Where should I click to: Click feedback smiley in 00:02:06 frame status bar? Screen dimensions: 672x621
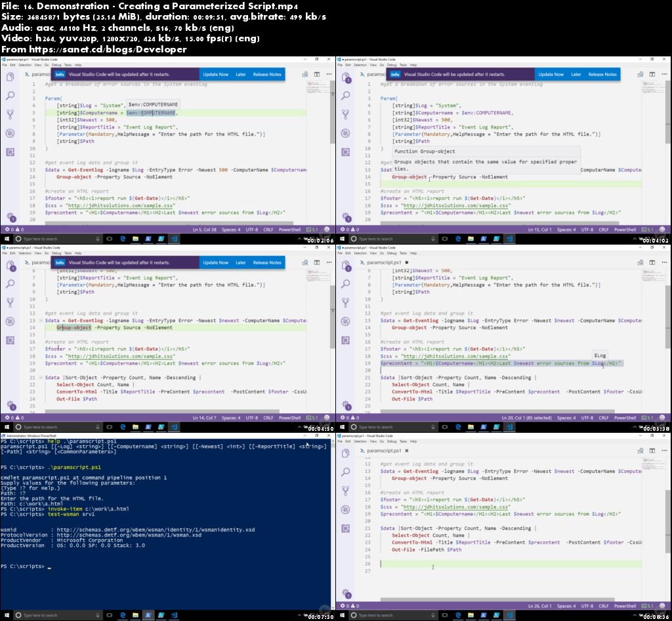[327, 230]
